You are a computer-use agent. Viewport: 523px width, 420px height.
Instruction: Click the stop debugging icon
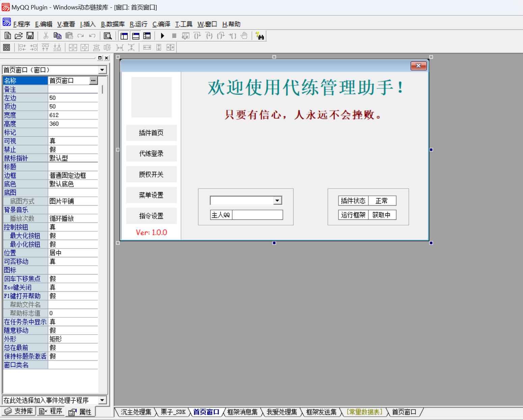tap(174, 36)
